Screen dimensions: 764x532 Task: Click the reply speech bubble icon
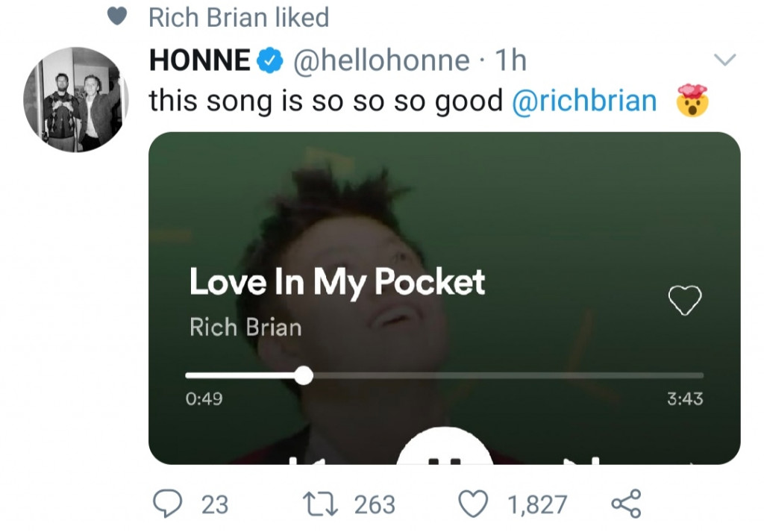pyautogui.click(x=168, y=504)
